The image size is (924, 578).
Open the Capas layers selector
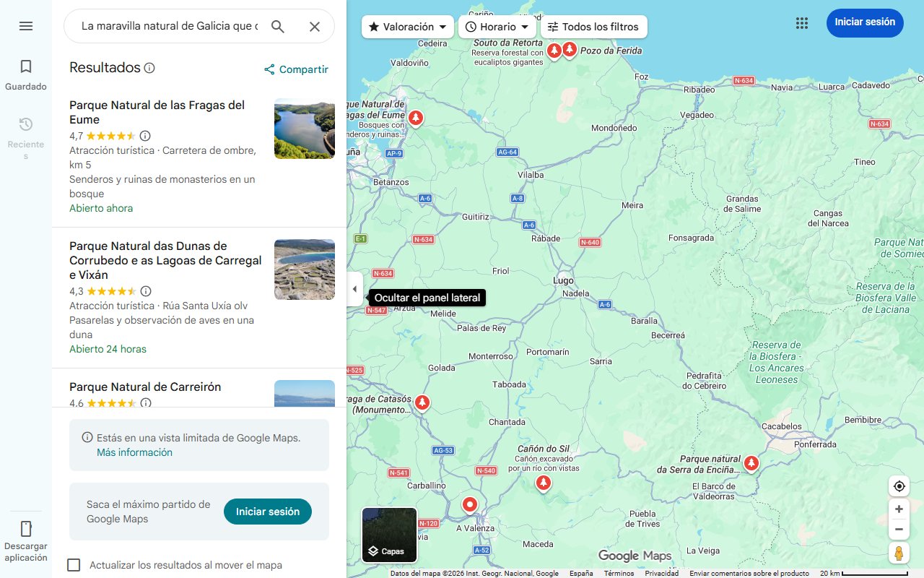tap(389, 535)
